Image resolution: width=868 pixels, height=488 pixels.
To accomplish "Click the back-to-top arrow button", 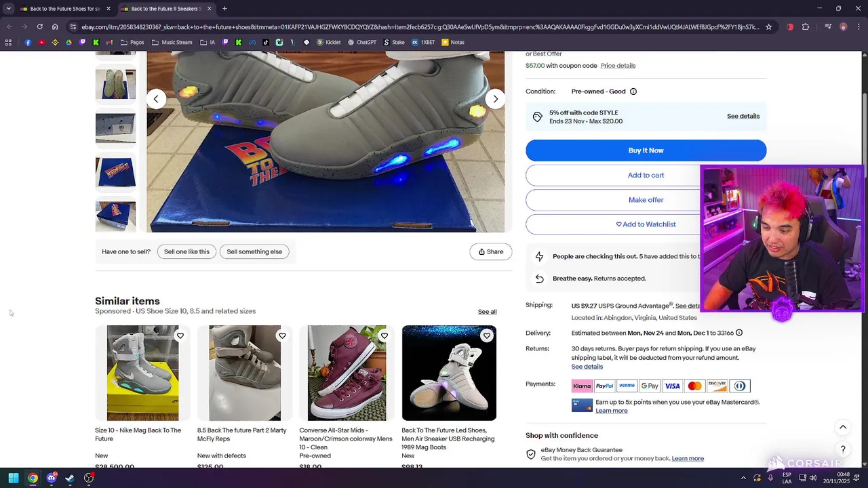I will tap(843, 427).
